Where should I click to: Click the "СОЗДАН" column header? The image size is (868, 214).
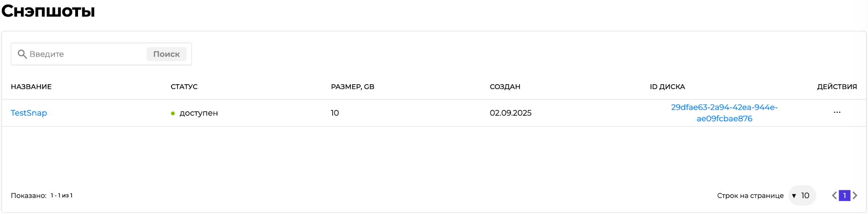point(505,87)
